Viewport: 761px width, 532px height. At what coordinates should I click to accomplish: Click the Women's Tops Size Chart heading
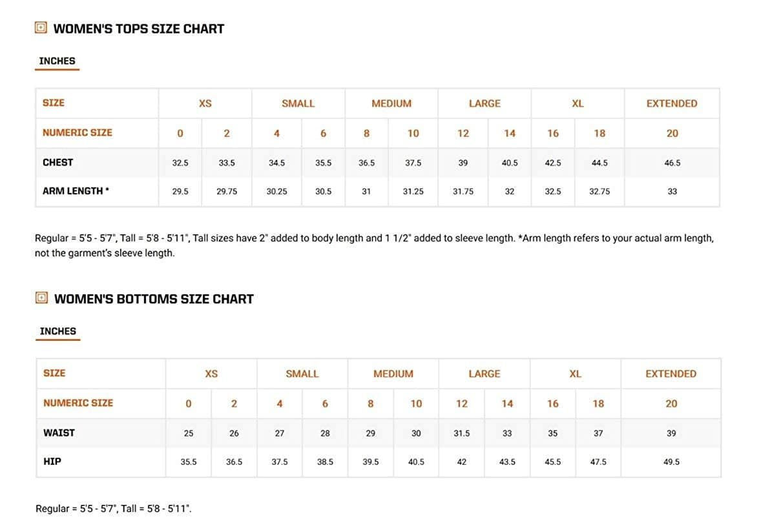click(139, 29)
